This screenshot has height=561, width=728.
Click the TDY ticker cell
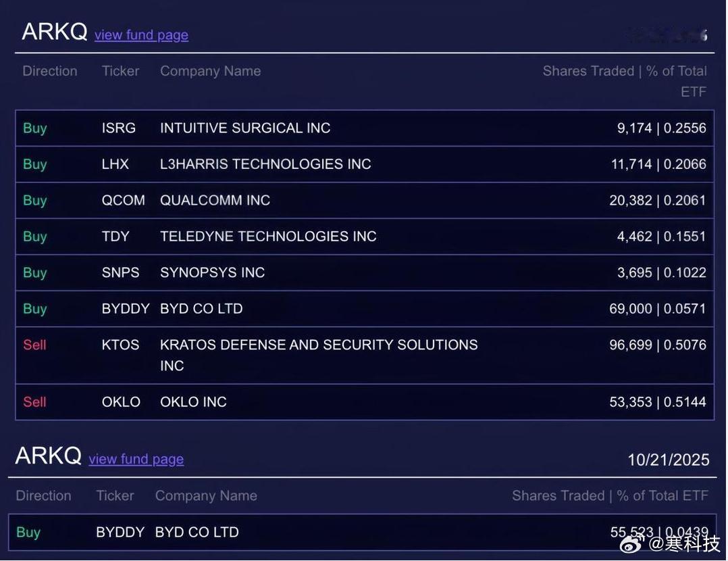point(115,237)
